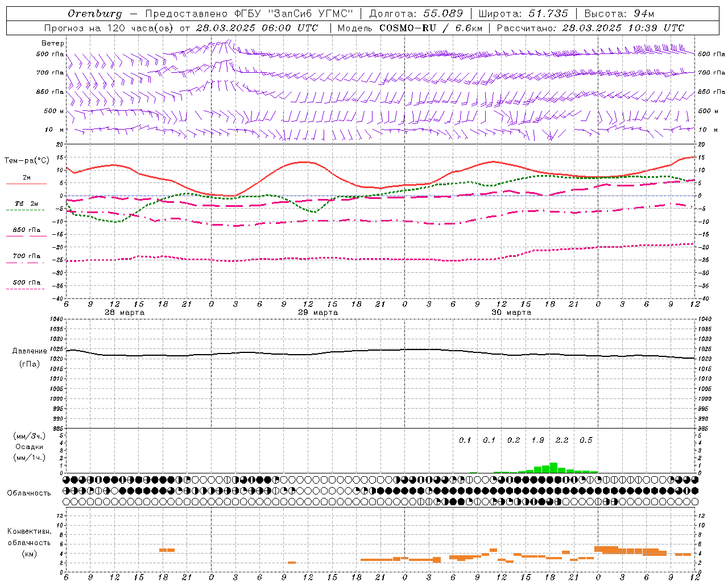
Task: Click the '500 гПа' temperature legend entry
Action: coord(27,282)
